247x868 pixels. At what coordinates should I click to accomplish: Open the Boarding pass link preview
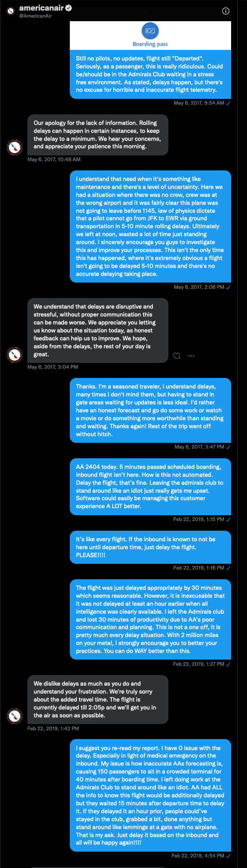point(150,35)
